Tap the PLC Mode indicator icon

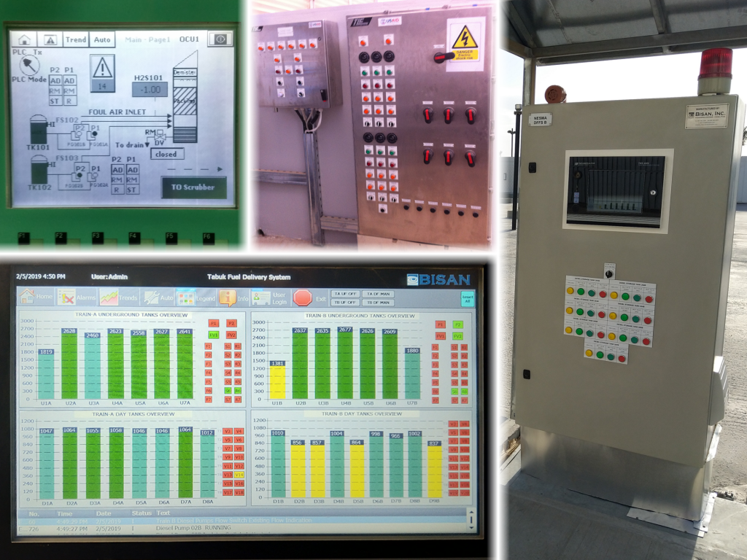point(29,64)
